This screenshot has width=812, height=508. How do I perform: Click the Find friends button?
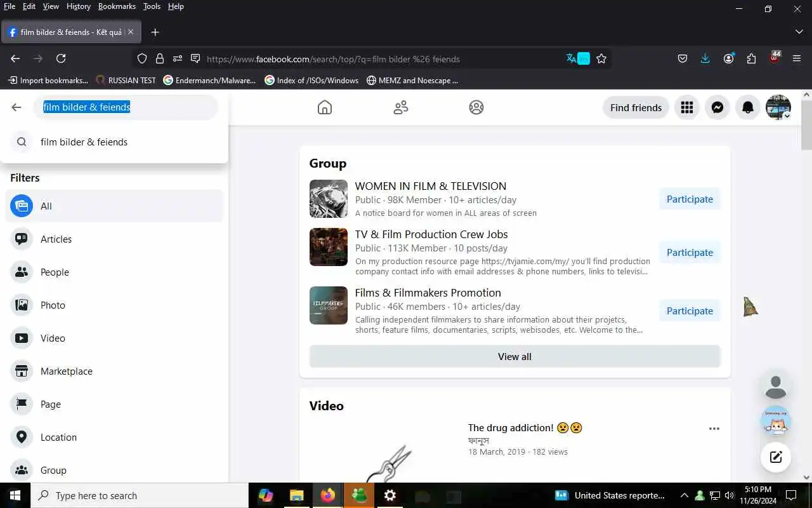[x=636, y=107]
